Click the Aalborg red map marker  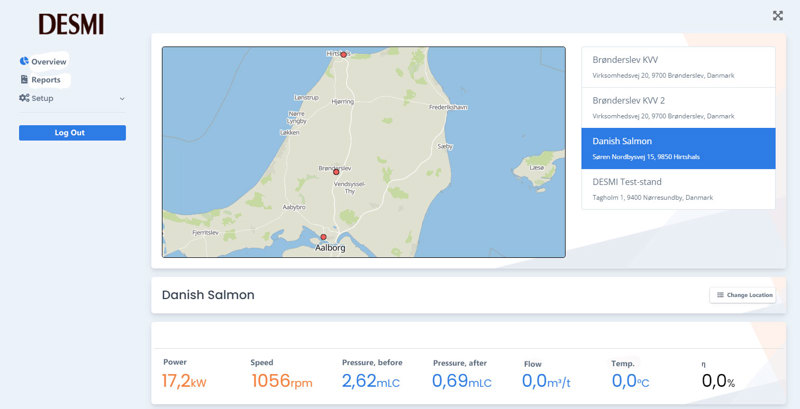point(323,237)
